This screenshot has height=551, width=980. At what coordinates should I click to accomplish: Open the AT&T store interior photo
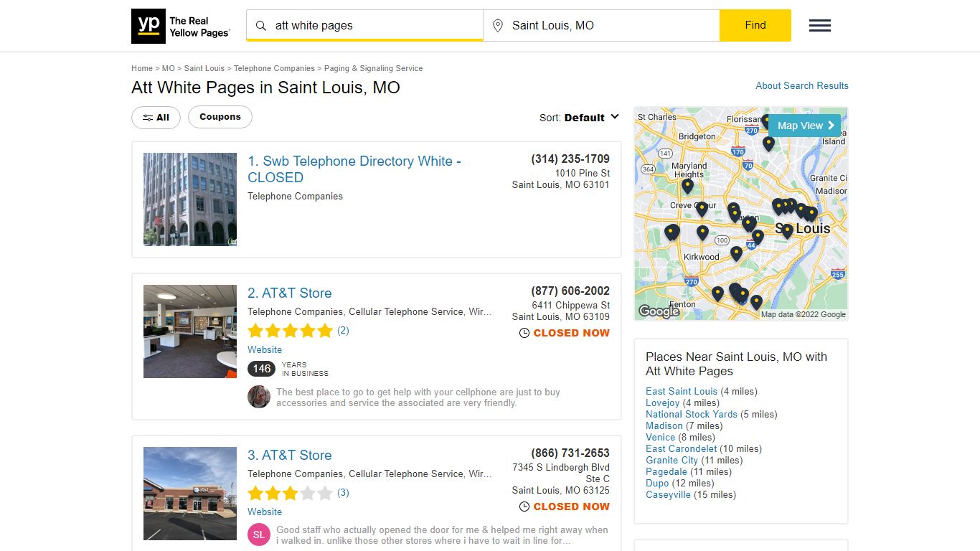click(190, 331)
